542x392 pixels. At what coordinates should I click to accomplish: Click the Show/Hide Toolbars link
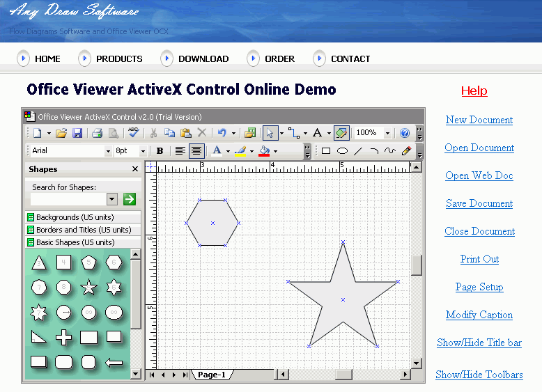click(479, 375)
